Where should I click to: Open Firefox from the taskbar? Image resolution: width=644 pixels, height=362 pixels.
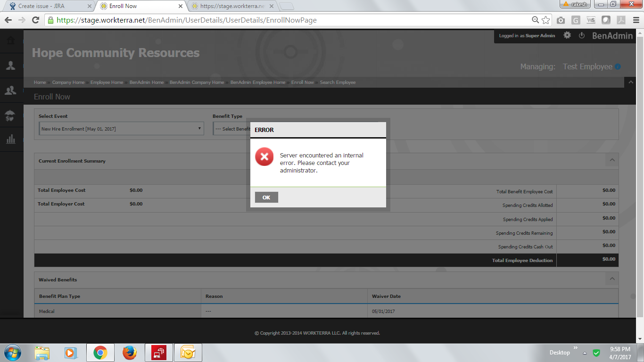(129, 353)
